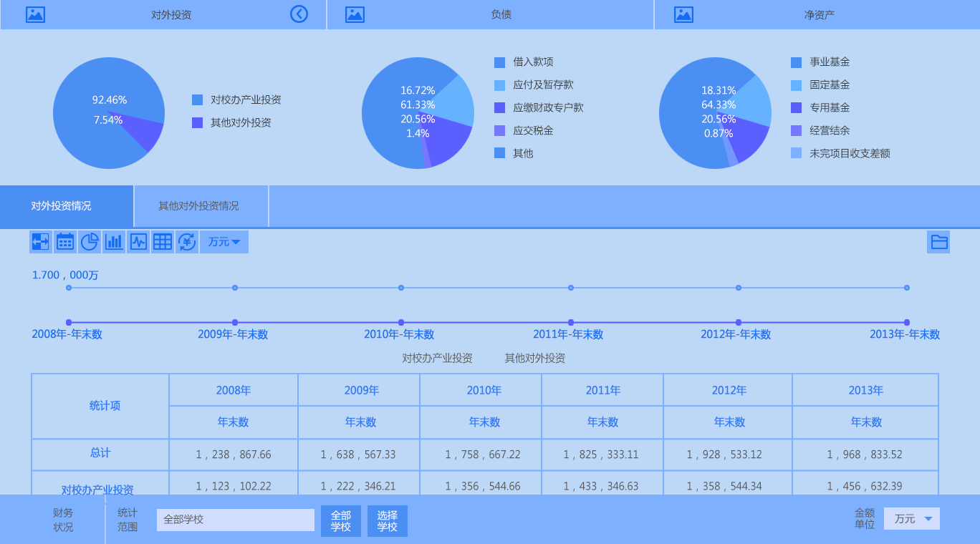The image size is (980, 544).
Task: Select the line chart icon
Action: point(138,242)
